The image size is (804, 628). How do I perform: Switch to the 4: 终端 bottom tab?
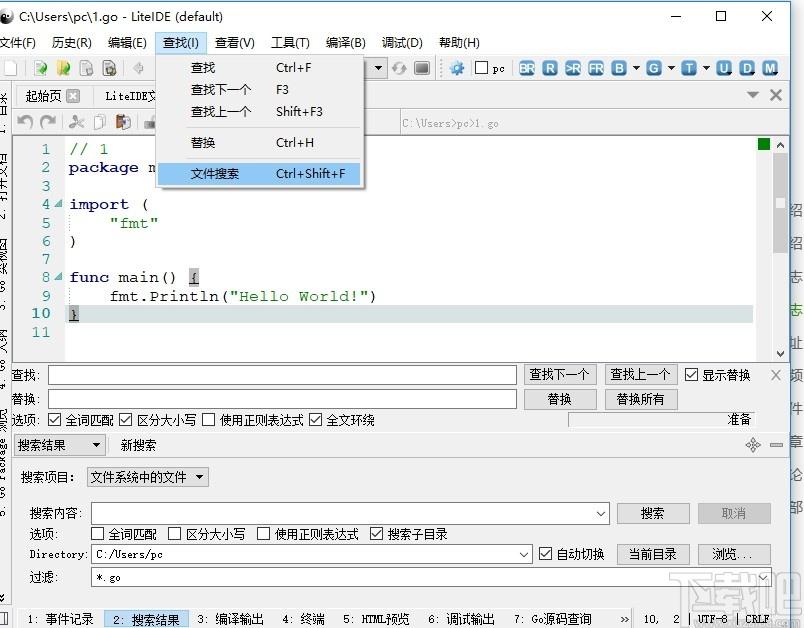(303, 619)
